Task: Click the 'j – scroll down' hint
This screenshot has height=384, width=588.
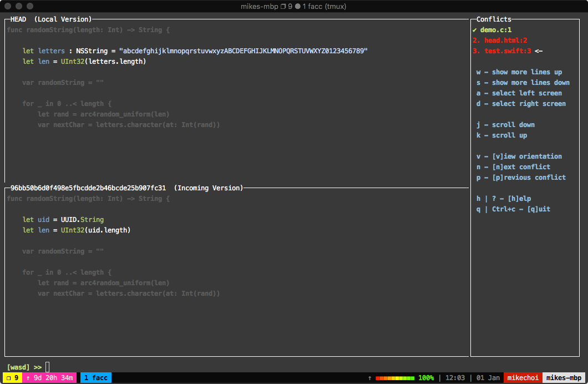Action: click(x=505, y=124)
